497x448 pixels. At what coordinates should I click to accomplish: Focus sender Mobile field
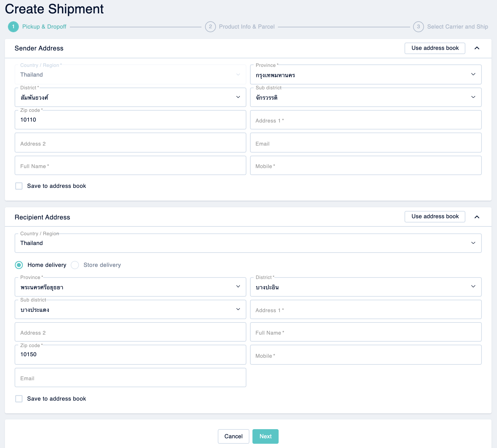tap(366, 165)
